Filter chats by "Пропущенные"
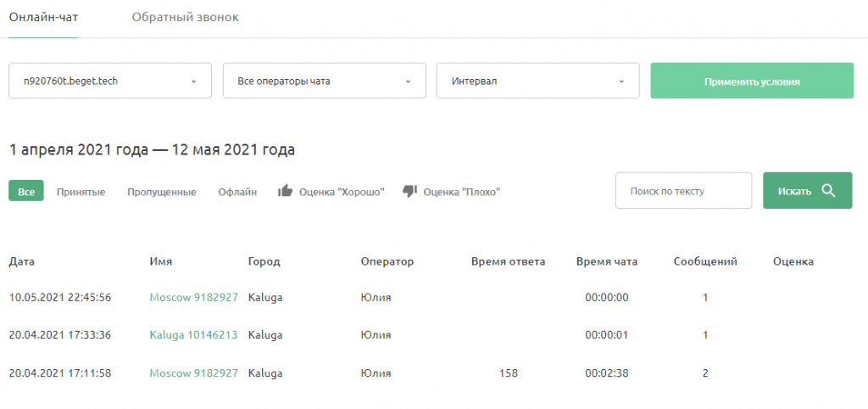Image resolution: width=868 pixels, height=409 pixels. [161, 192]
